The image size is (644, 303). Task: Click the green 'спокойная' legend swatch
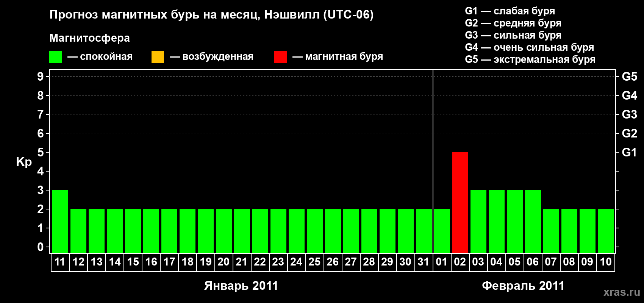click(x=55, y=57)
